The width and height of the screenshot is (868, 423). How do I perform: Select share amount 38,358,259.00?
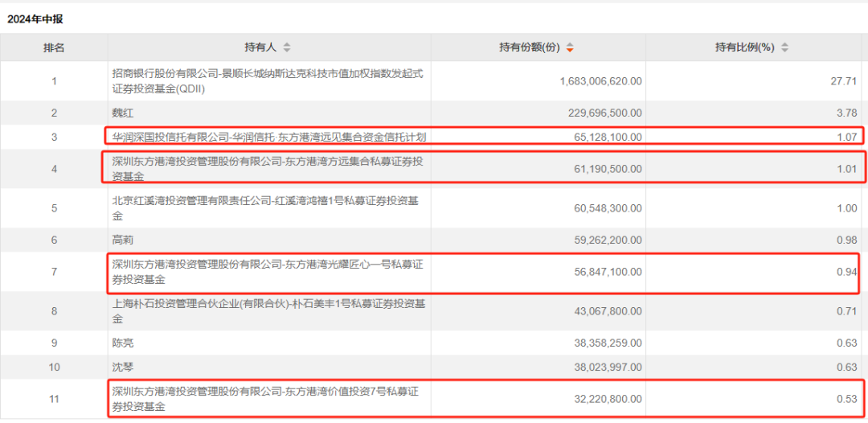[608, 343]
